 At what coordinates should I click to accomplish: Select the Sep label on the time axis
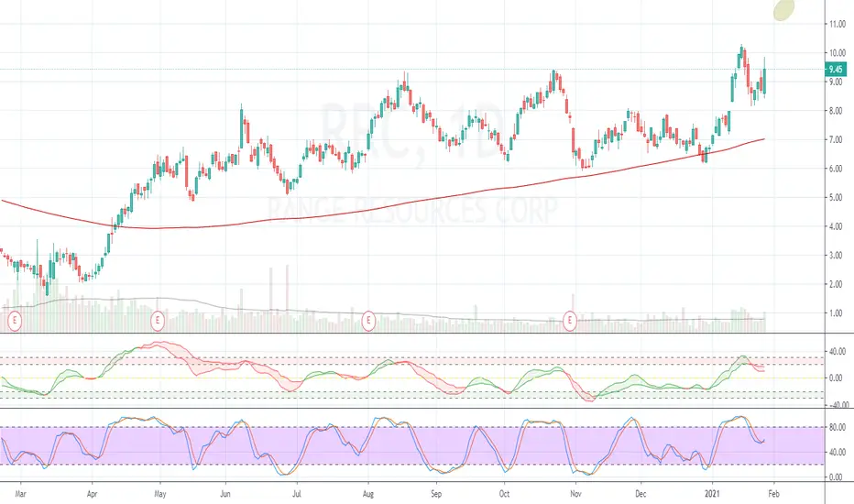(436, 494)
